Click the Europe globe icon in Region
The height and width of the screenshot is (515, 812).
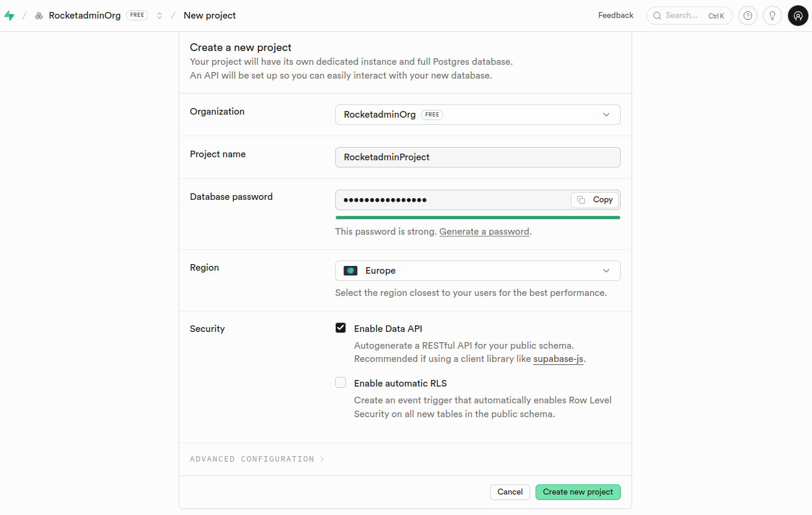pyautogui.click(x=351, y=271)
